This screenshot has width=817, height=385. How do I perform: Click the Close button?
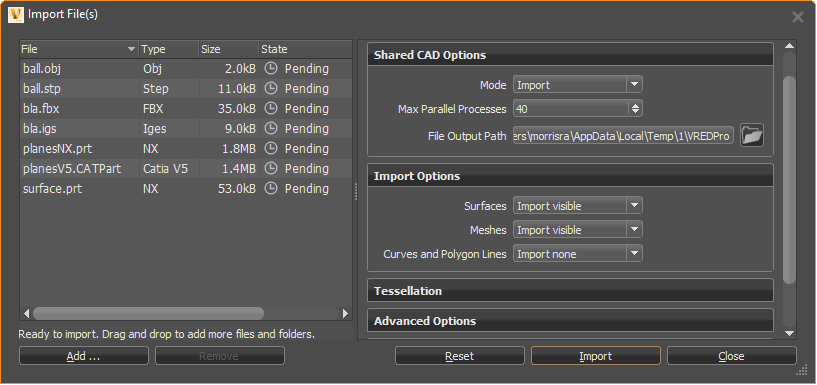click(x=732, y=356)
